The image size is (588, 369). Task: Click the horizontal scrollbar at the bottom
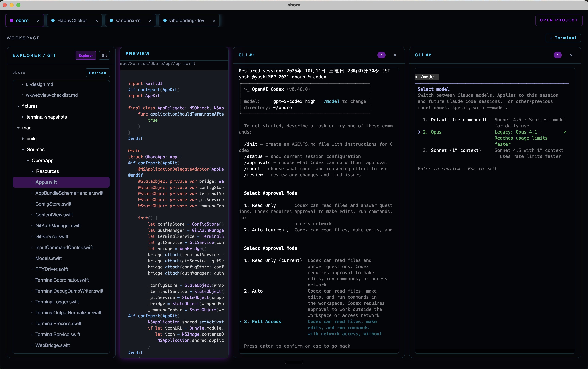tap(294, 362)
